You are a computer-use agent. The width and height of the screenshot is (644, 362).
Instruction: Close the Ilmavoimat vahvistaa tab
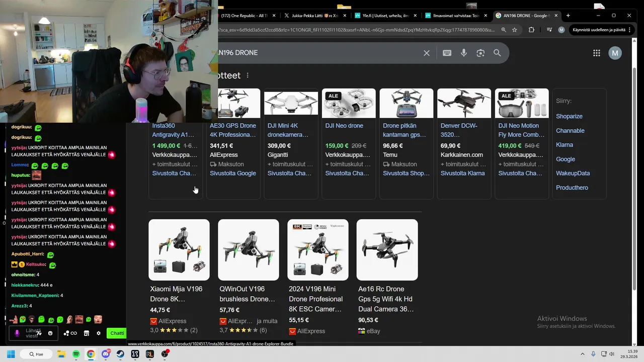click(x=486, y=16)
